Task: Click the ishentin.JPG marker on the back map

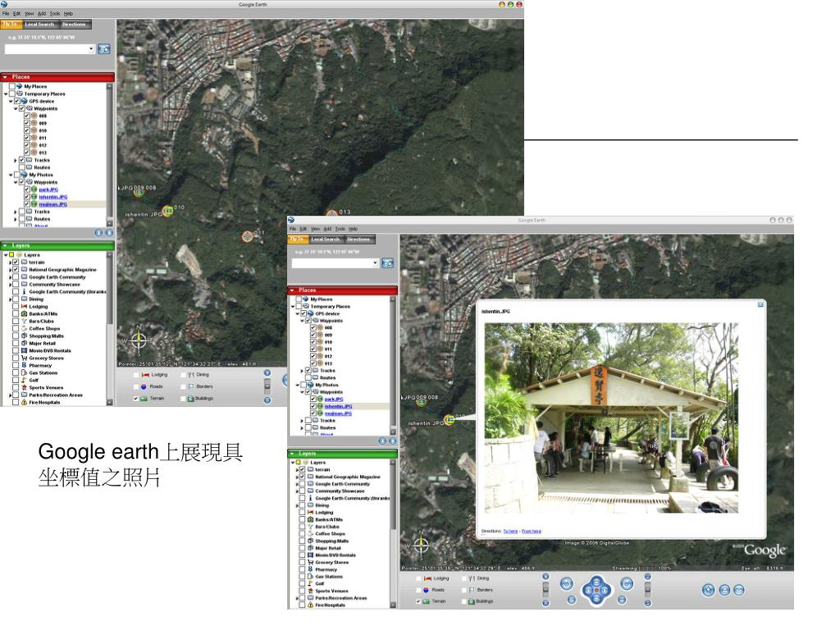Action: [x=167, y=211]
